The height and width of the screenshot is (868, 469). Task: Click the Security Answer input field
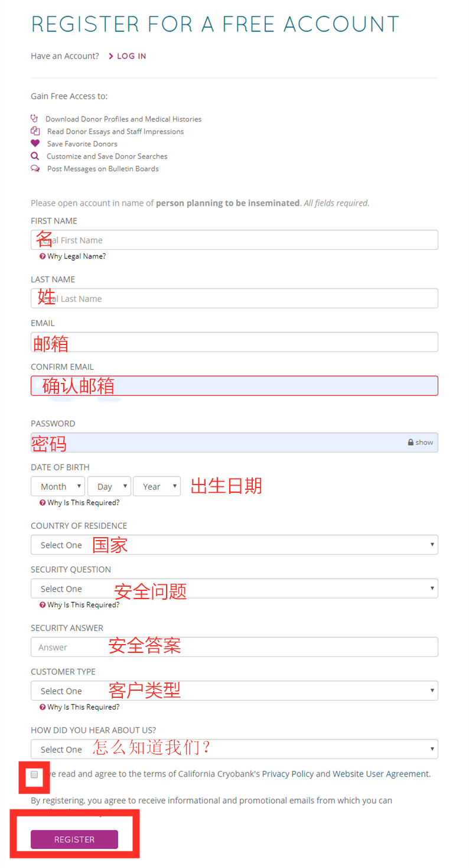click(x=234, y=647)
